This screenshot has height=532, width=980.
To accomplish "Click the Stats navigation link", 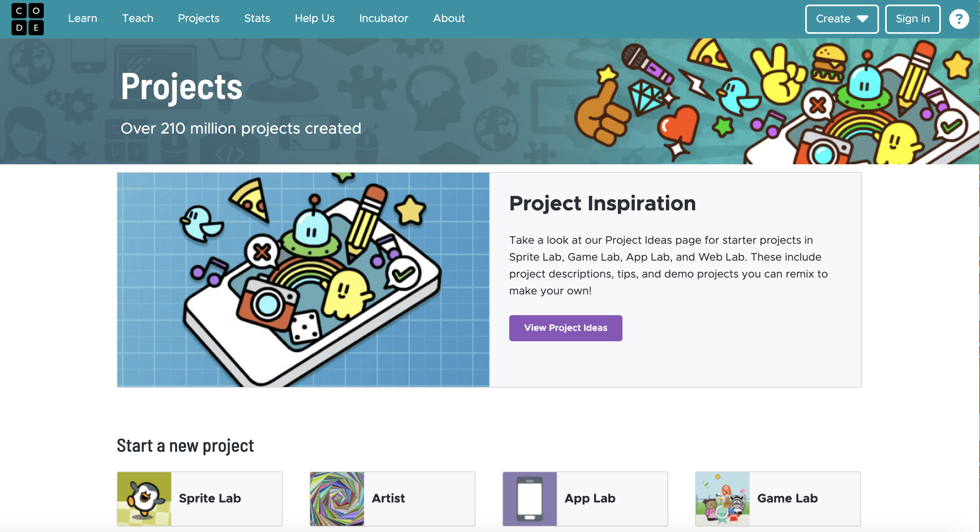I will click(257, 18).
